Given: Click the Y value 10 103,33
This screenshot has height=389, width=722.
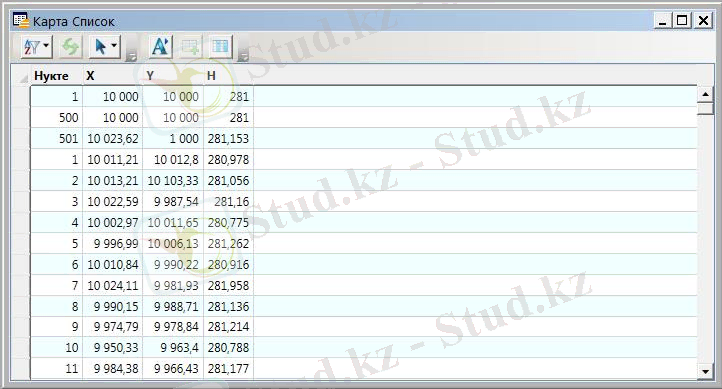Looking at the screenshot, I should pos(173,180).
